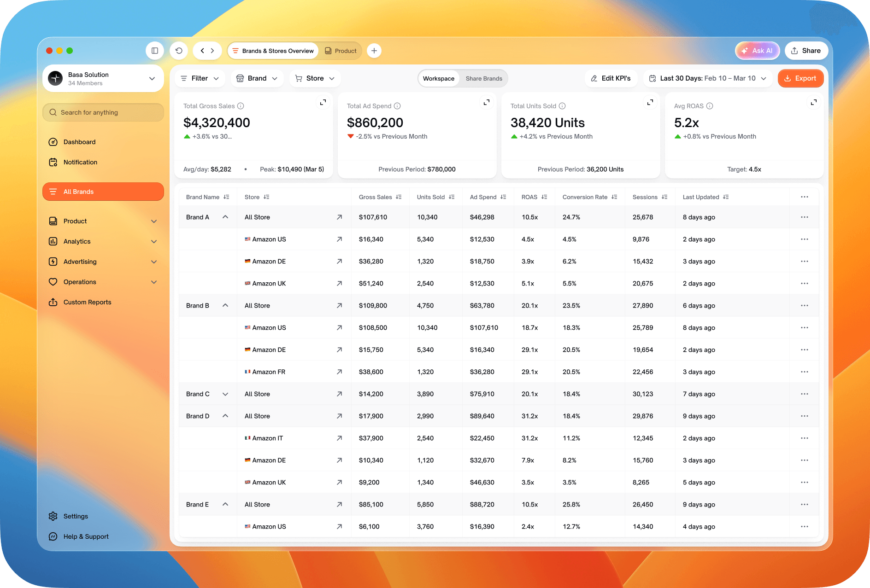The image size is (870, 588).
Task: Click the Export button
Action: tap(800, 78)
